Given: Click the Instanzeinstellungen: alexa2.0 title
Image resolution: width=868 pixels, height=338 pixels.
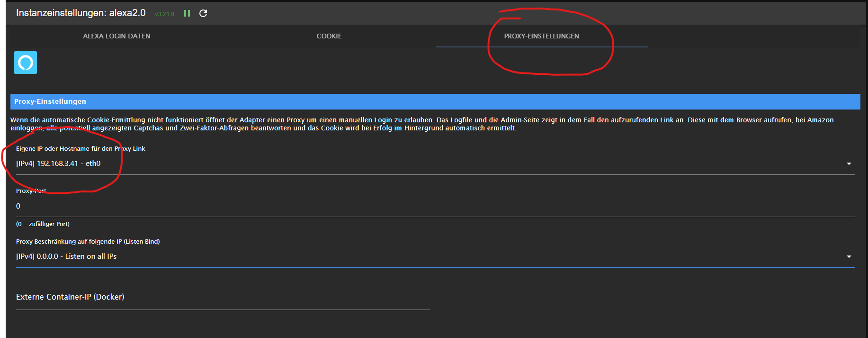Looking at the screenshot, I should (x=81, y=13).
